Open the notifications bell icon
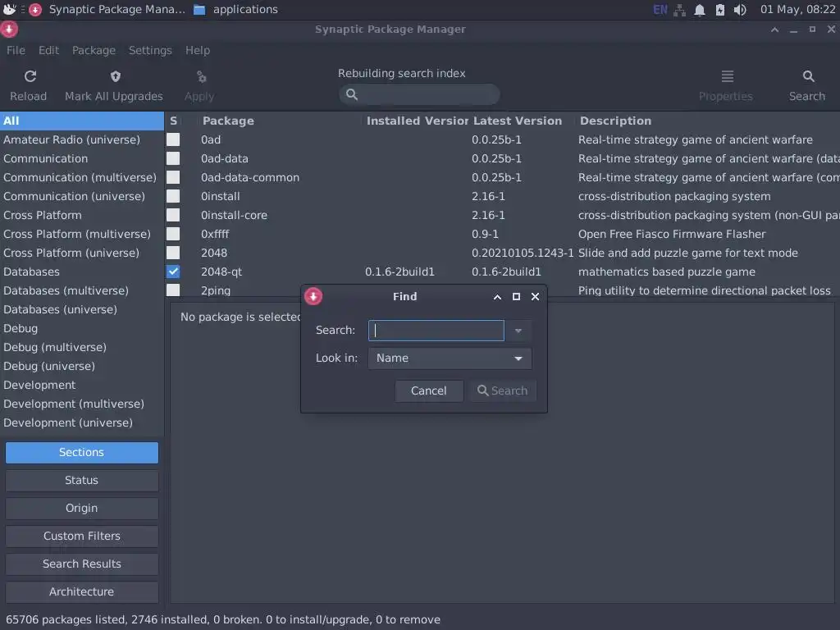The width and height of the screenshot is (840, 630). coord(700,10)
